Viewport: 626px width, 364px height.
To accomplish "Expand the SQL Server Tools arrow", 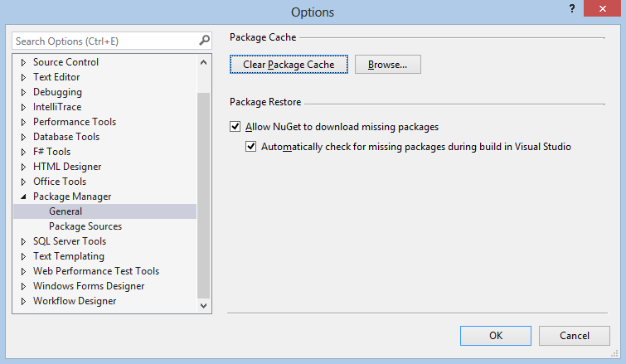I will point(23,241).
